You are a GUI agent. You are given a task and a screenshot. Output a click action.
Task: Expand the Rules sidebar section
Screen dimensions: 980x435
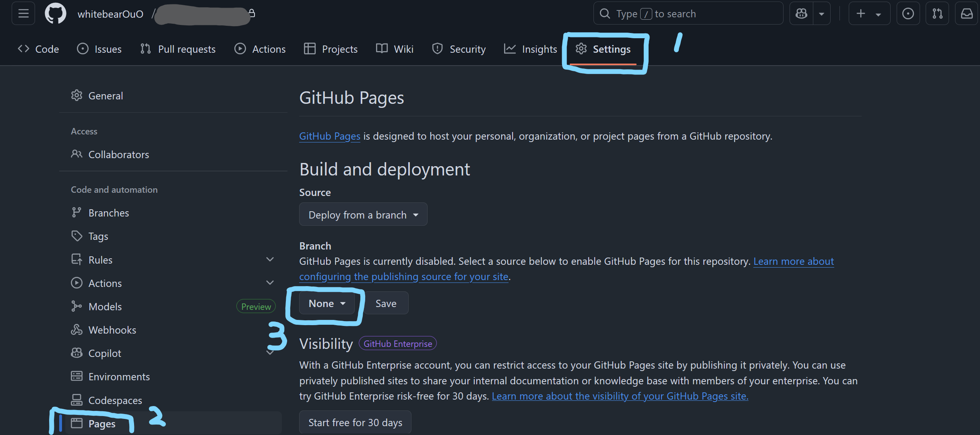click(x=270, y=260)
